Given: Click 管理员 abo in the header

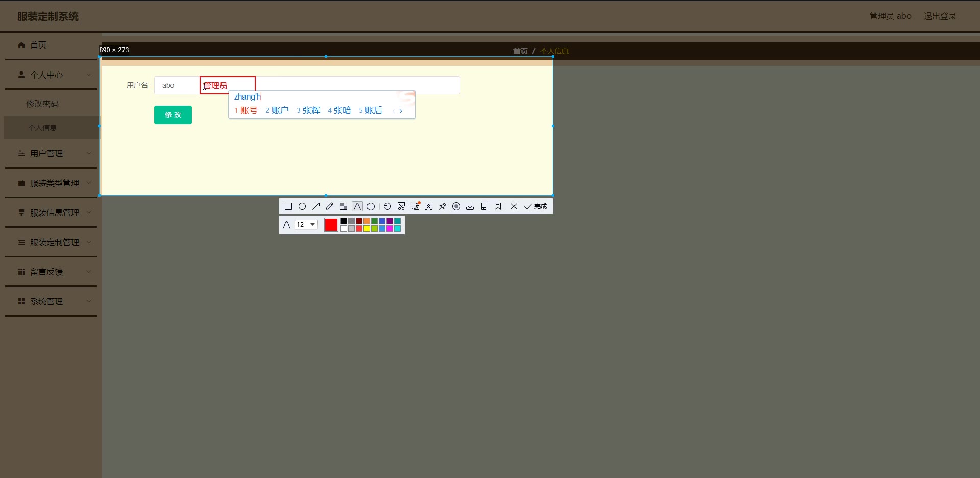Looking at the screenshot, I should click(x=891, y=16).
